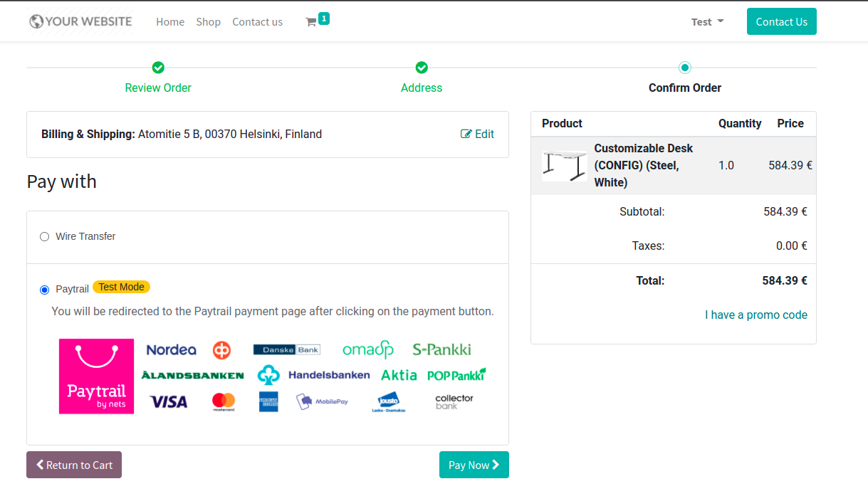Click the Product column header
Image resolution: width=868 pixels, height=501 pixels.
pos(562,123)
